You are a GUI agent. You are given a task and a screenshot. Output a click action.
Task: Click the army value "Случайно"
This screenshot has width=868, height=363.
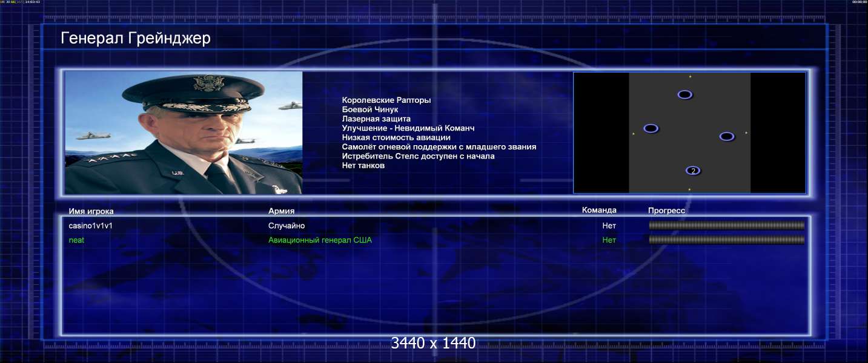point(287,226)
